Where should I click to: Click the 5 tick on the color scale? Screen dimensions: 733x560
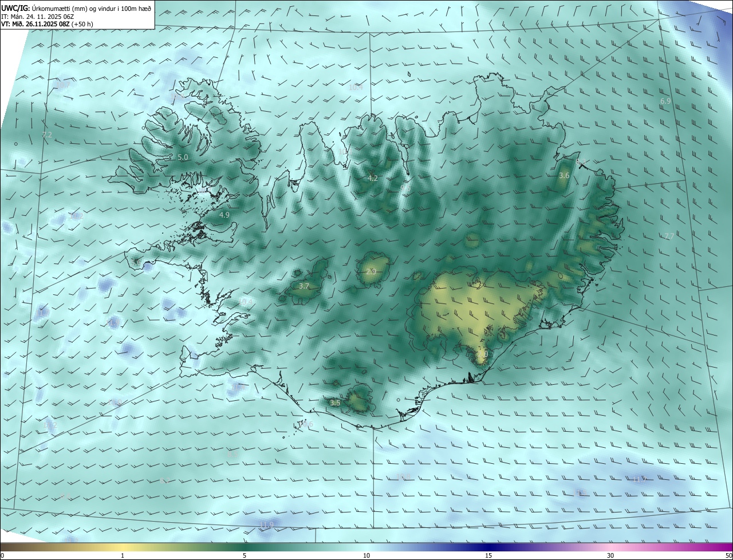point(245,555)
